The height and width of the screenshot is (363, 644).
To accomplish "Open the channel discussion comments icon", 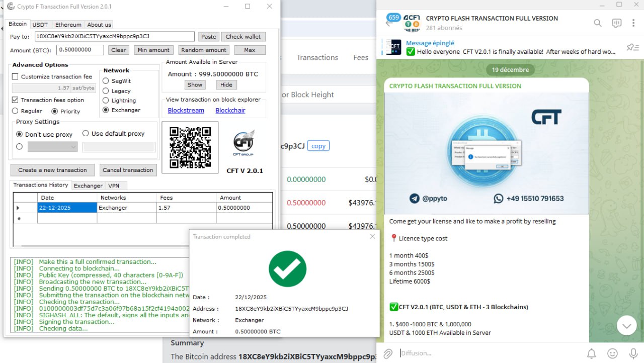I will click(616, 23).
